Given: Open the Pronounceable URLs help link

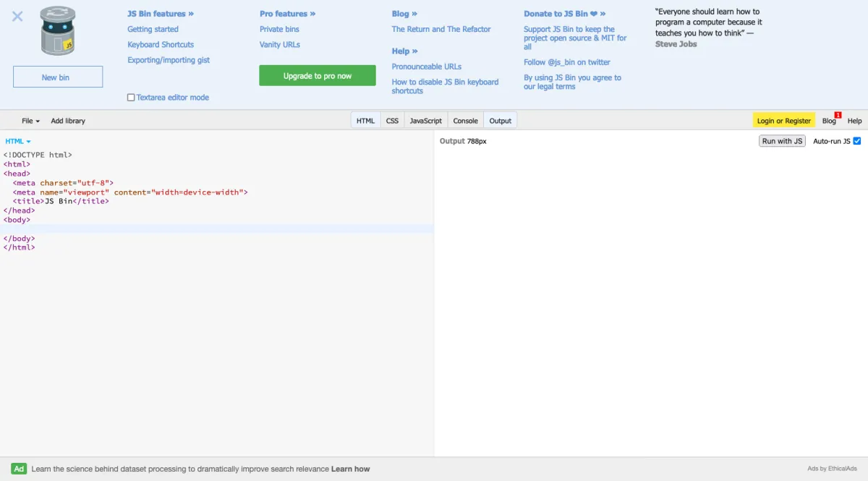Looking at the screenshot, I should pos(427,67).
